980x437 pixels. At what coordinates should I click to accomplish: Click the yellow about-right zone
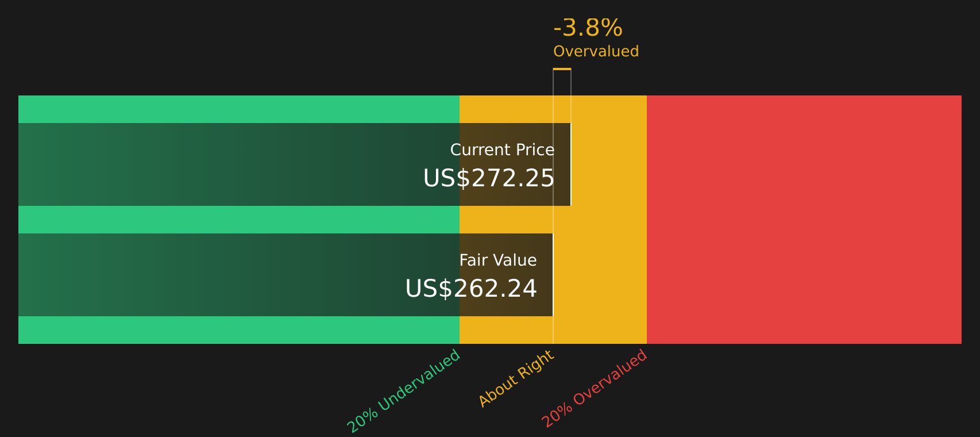[x=609, y=220]
